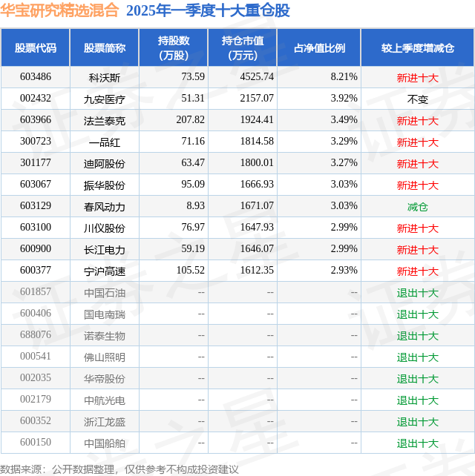Click holding value 1647.93
The height and width of the screenshot is (476, 475).
pos(257,228)
